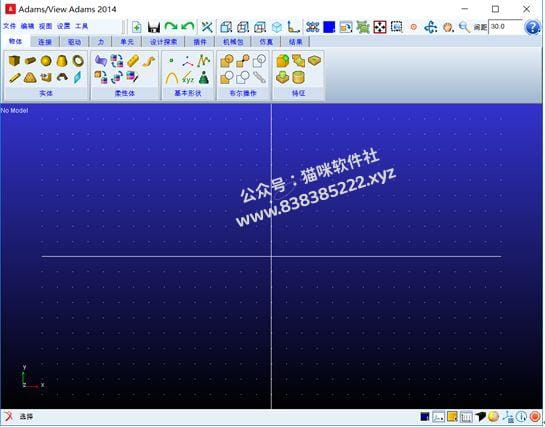Click the orange center-point icon
545x427 pixels.
pos(414,27)
